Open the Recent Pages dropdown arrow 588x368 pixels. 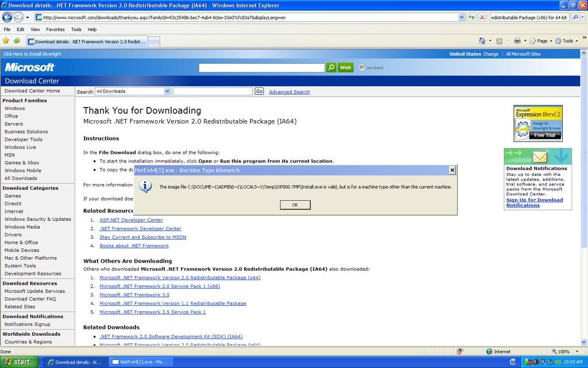28,17
